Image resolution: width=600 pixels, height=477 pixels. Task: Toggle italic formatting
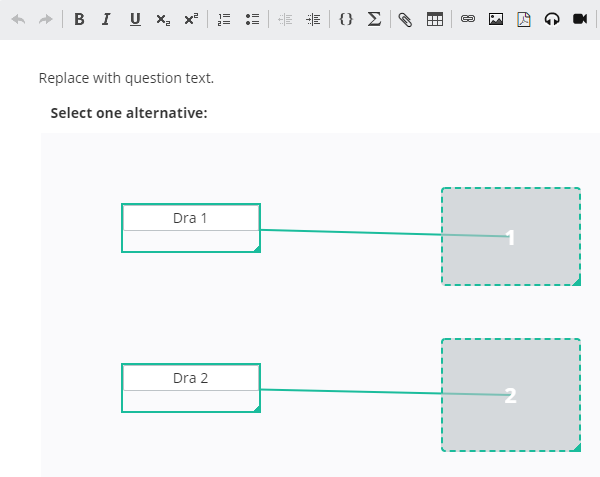(x=106, y=19)
